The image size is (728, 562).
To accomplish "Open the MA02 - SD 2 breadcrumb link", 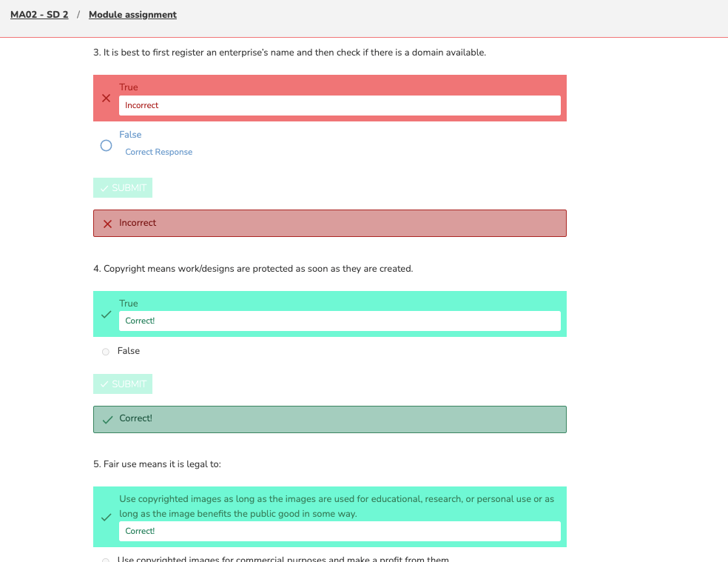I will (x=39, y=15).
